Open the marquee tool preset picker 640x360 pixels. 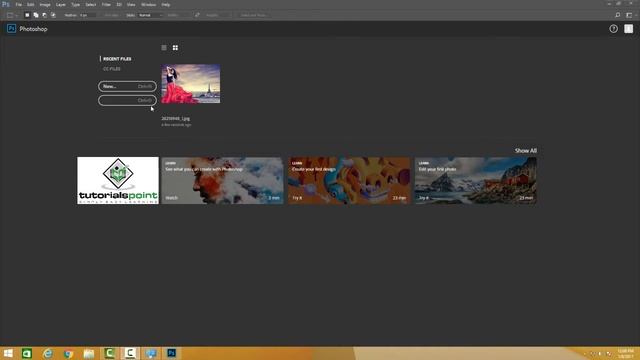coord(12,15)
